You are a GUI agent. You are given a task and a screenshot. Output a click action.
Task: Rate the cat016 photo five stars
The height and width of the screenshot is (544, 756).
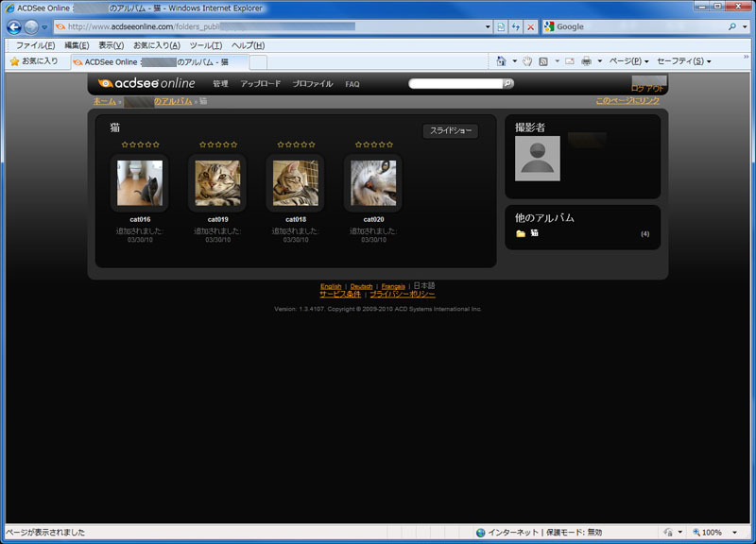[x=155, y=144]
